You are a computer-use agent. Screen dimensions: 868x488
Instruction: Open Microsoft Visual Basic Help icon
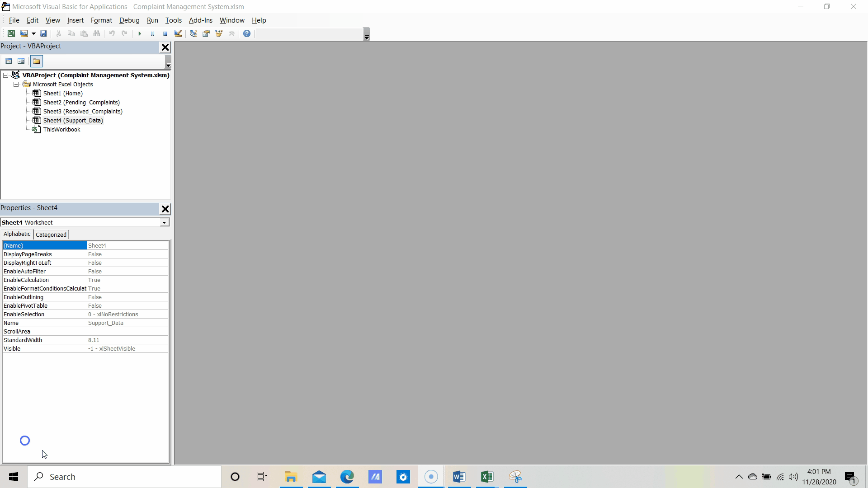[247, 33]
